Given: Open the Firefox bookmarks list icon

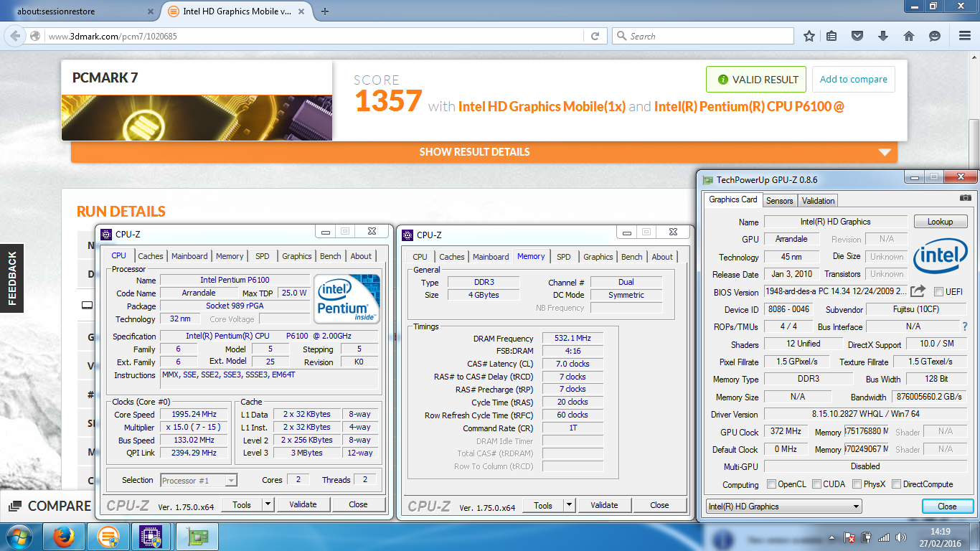Looking at the screenshot, I should tap(831, 36).
